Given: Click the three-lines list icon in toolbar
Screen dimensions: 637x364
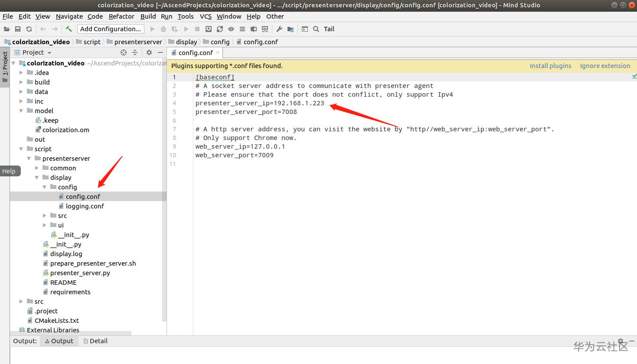Looking at the screenshot, I should coord(242,29).
